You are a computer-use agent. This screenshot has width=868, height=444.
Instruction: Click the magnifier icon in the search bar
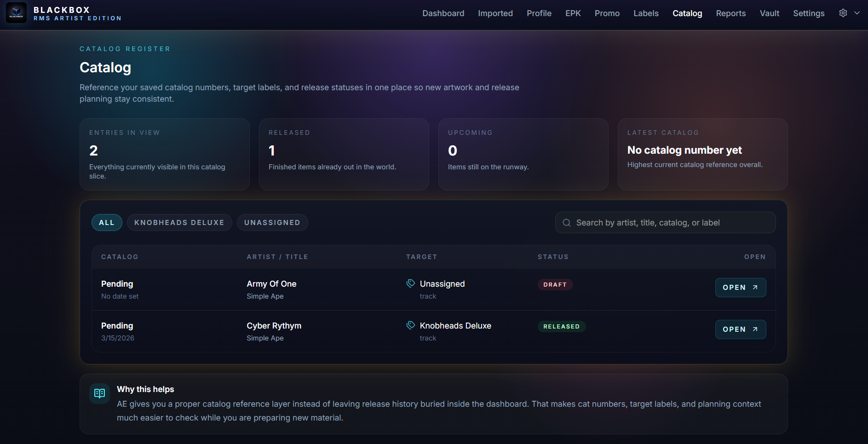point(566,222)
